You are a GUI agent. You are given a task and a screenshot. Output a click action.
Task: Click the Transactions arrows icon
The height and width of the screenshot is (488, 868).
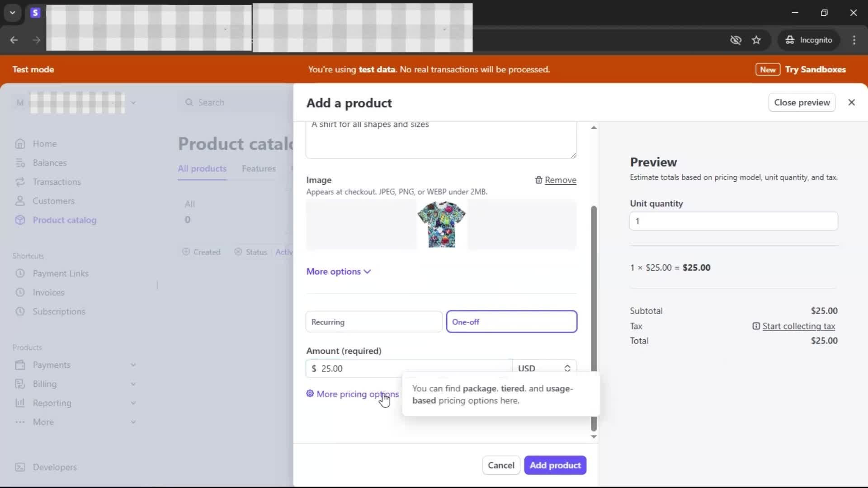20,182
